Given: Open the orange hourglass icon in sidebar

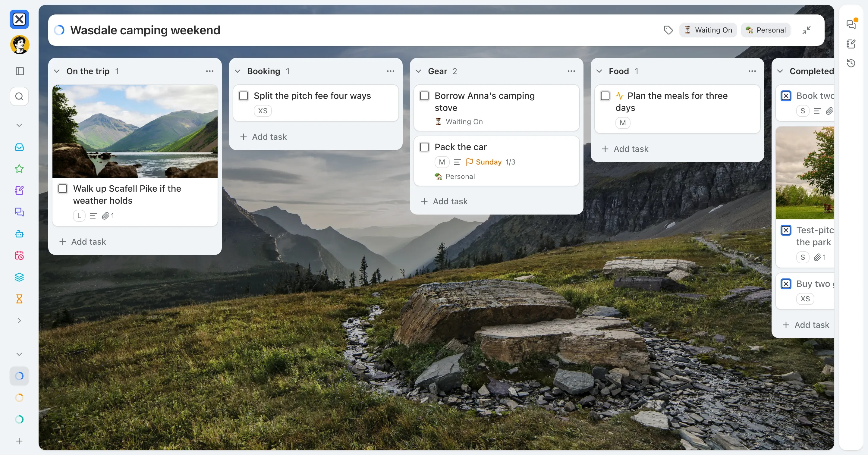Looking at the screenshot, I should [19, 299].
